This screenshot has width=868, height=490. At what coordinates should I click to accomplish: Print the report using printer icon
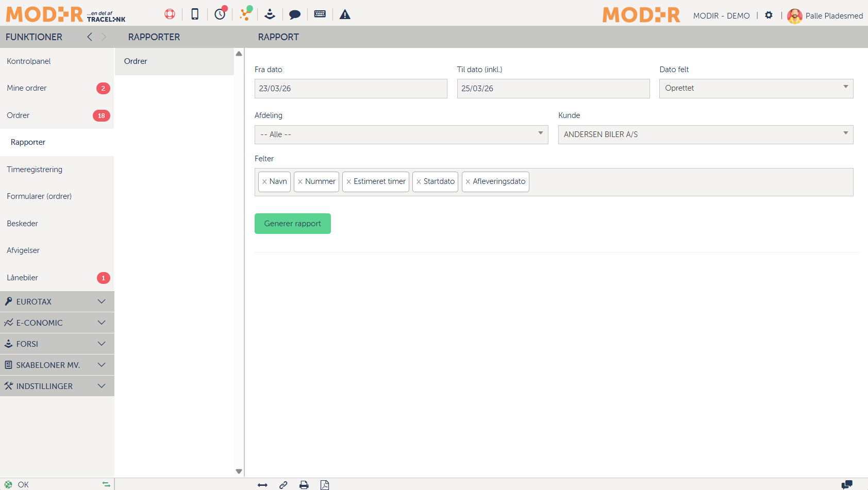pyautogui.click(x=304, y=485)
